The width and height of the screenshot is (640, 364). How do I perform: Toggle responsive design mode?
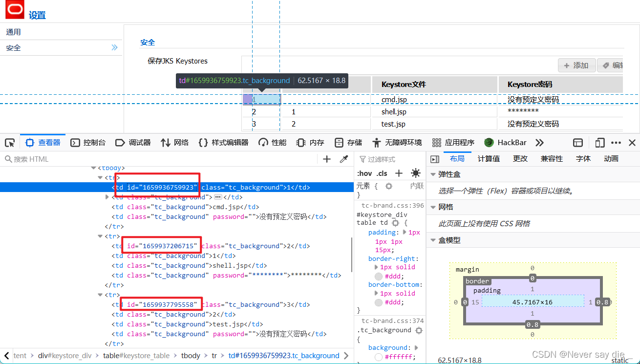click(600, 142)
